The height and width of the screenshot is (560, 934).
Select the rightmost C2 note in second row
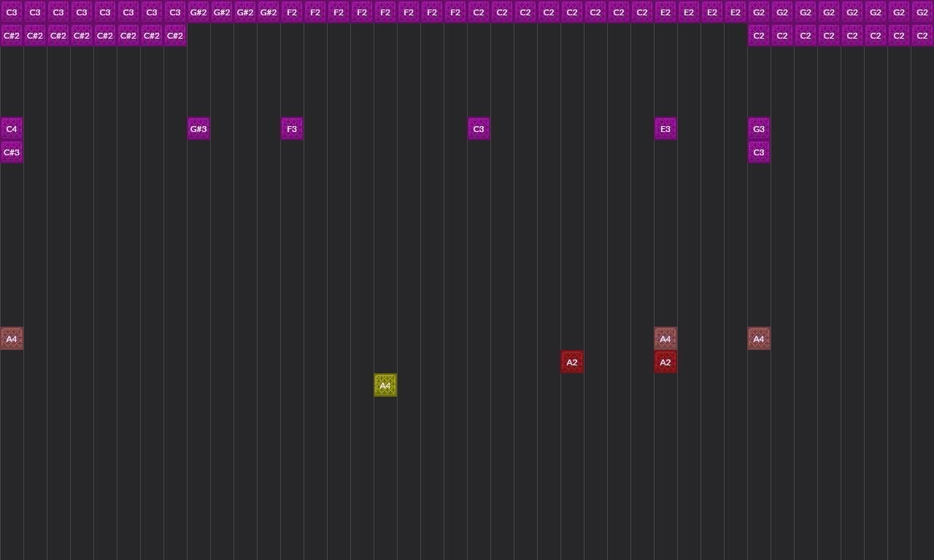[x=922, y=36]
